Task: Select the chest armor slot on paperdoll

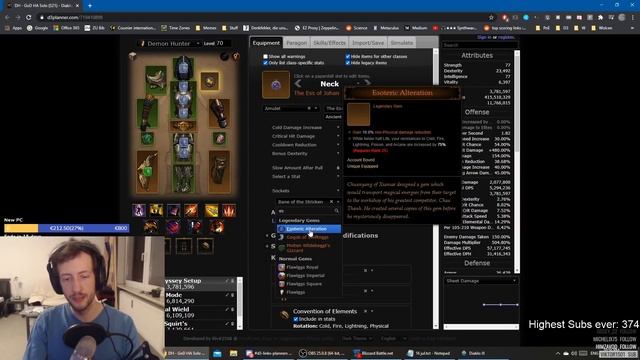Action: [183, 99]
